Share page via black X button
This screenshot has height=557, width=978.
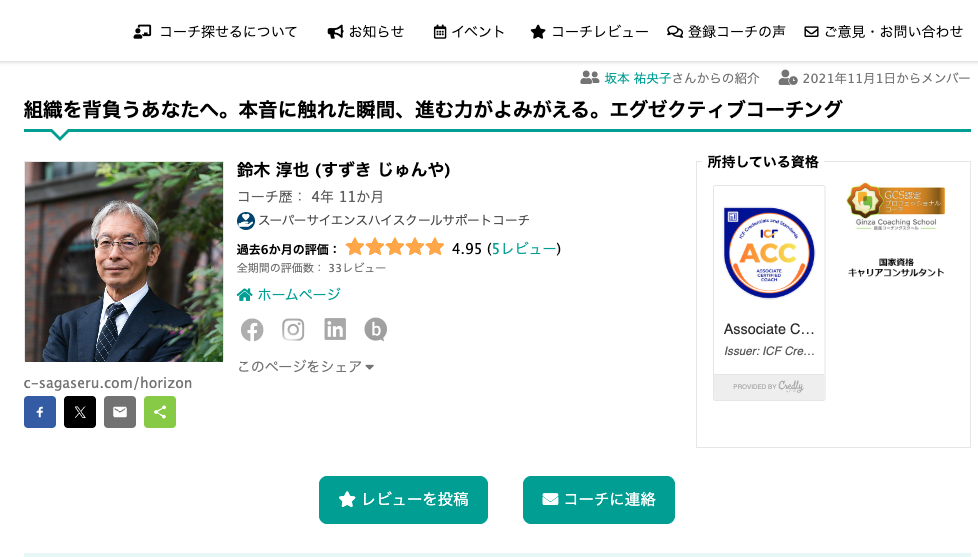80,412
